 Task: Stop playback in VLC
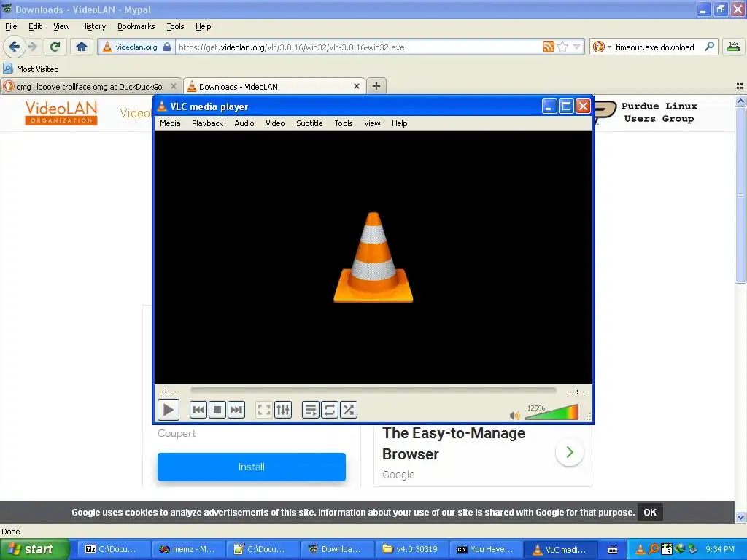(x=217, y=410)
